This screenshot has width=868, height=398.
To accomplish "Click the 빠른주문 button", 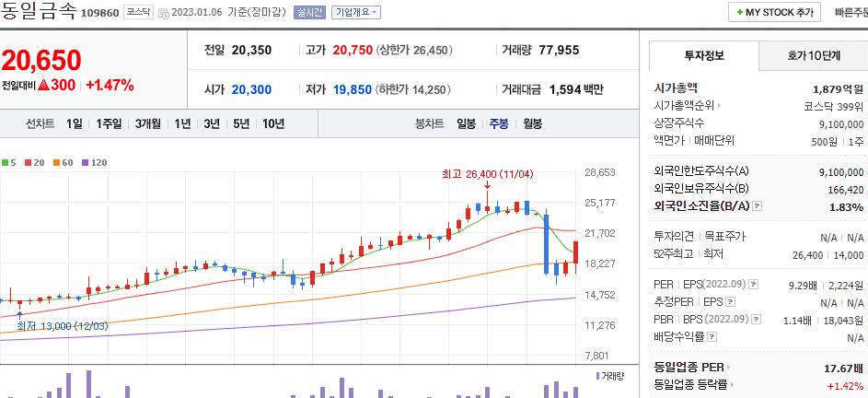I will [x=851, y=13].
